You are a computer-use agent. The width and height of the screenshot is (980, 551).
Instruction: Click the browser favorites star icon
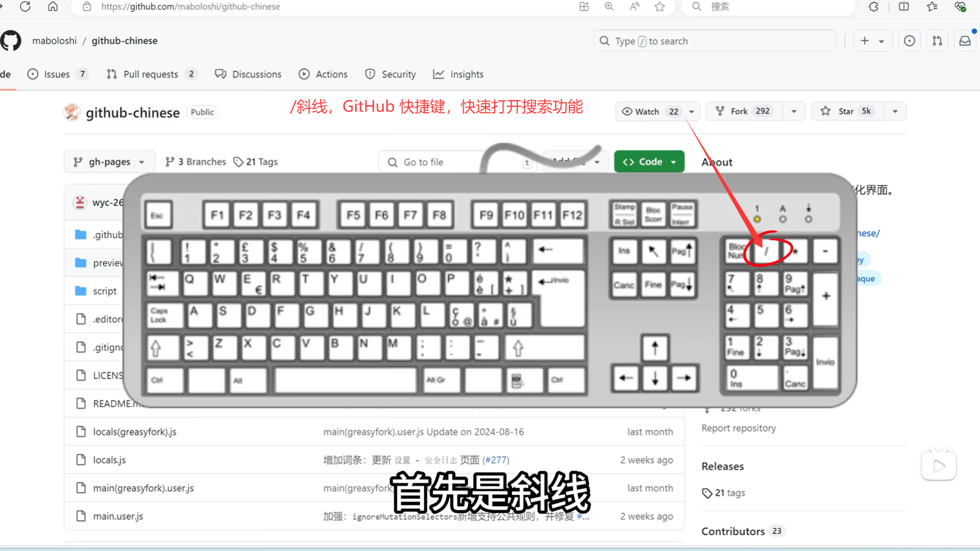click(x=659, y=7)
